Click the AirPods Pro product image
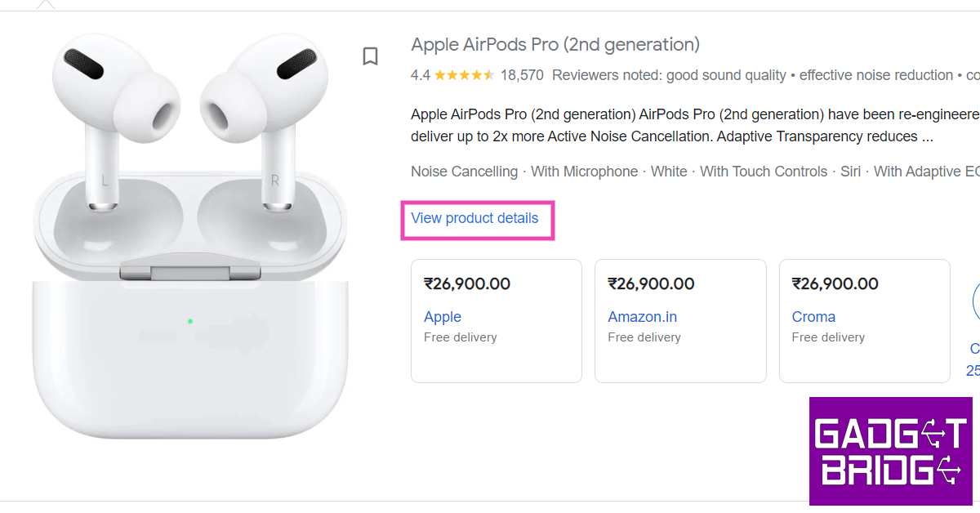Image resolution: width=980 pixels, height=513 pixels. (x=190, y=236)
